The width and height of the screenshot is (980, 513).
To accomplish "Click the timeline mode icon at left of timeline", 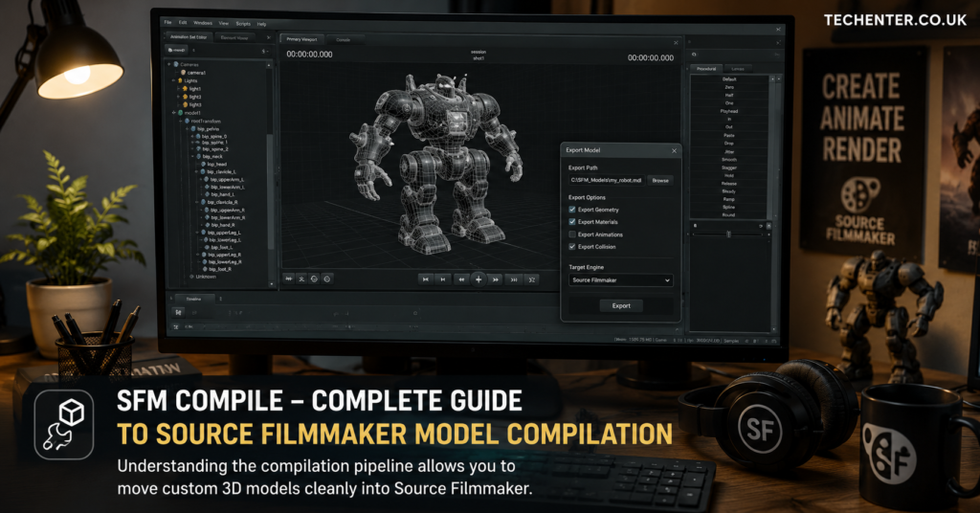I will pyautogui.click(x=178, y=312).
